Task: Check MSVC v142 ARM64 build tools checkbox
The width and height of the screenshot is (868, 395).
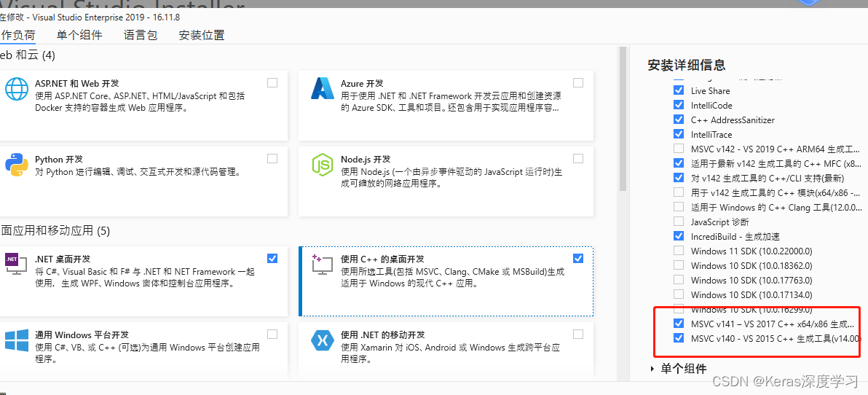Action: coord(678,149)
